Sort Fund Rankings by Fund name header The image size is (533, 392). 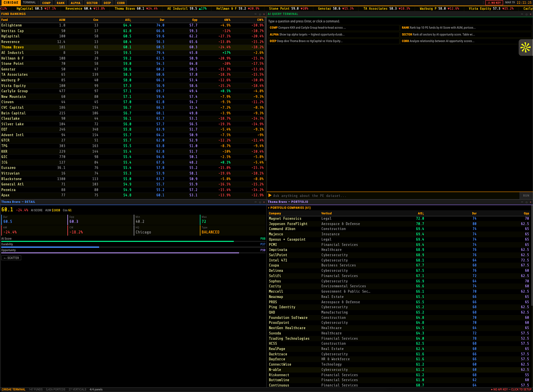[4, 20]
